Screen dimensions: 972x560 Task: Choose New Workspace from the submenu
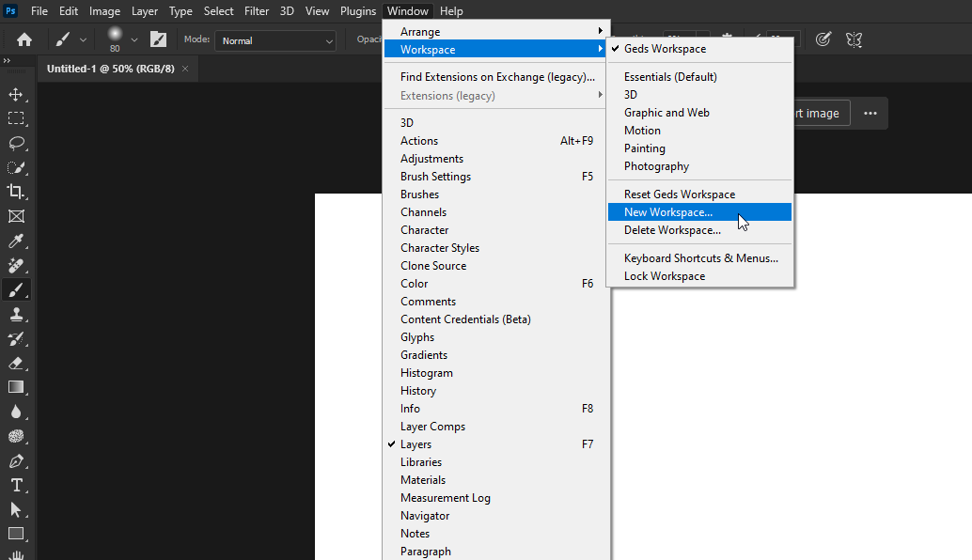667,211
